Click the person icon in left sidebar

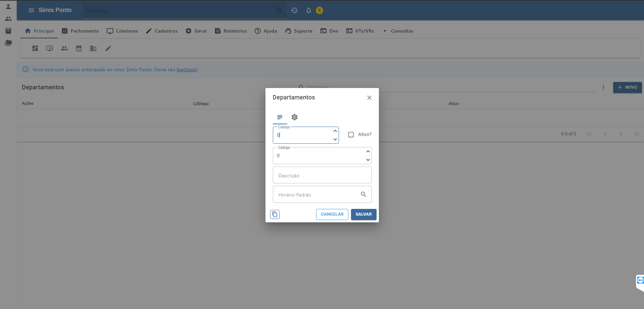[x=8, y=7]
